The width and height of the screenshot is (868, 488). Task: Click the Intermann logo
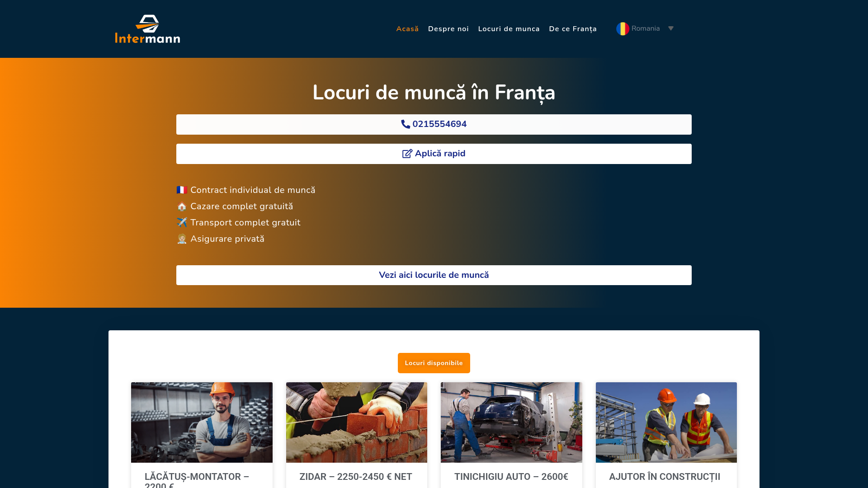147,29
